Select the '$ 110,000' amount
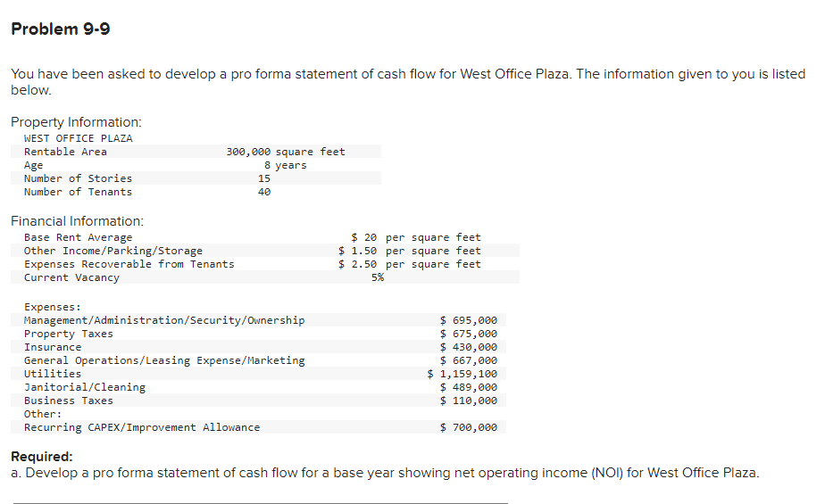 (x=468, y=401)
